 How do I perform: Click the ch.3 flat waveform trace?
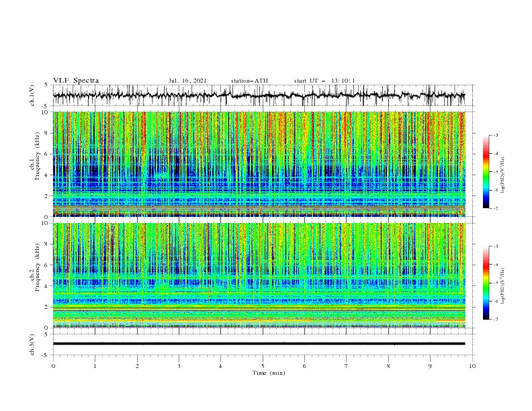pyautogui.click(x=259, y=344)
